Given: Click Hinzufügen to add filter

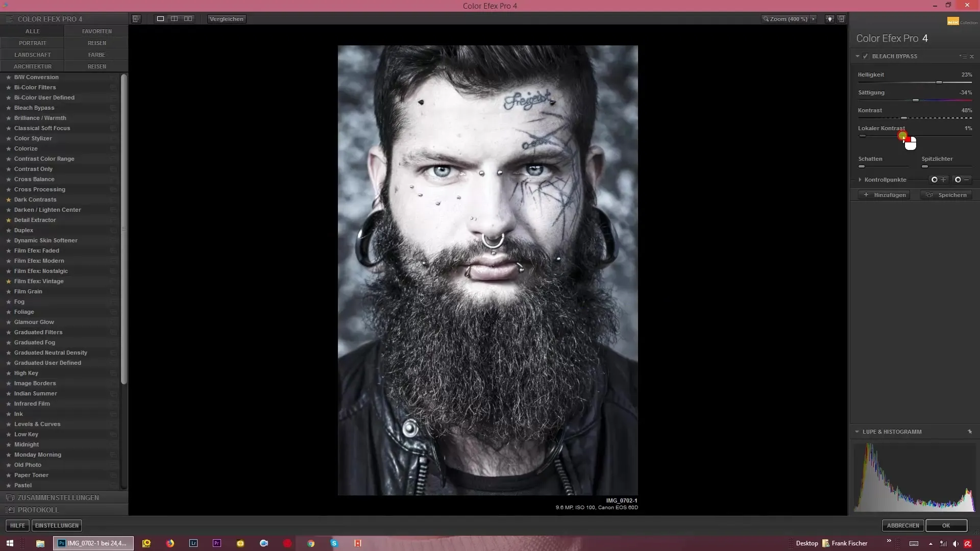Looking at the screenshot, I should coord(885,195).
